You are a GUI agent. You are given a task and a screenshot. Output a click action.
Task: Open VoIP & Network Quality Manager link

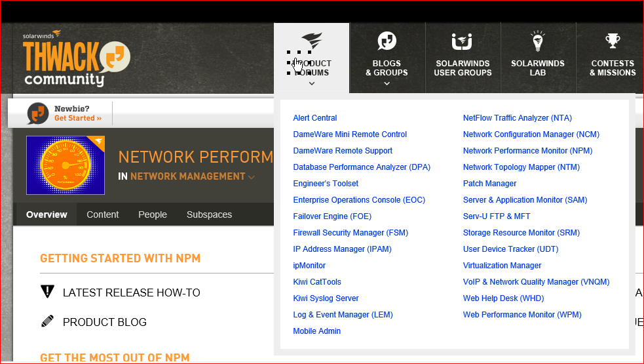point(536,282)
